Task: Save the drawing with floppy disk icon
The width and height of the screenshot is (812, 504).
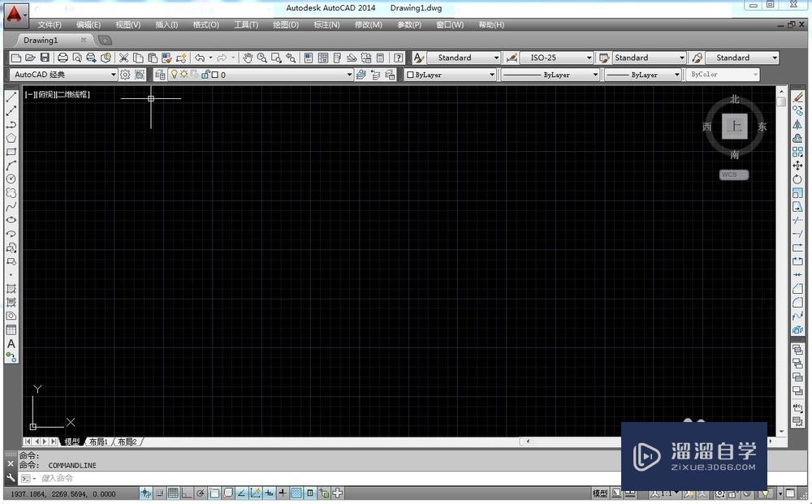Action: (45, 58)
